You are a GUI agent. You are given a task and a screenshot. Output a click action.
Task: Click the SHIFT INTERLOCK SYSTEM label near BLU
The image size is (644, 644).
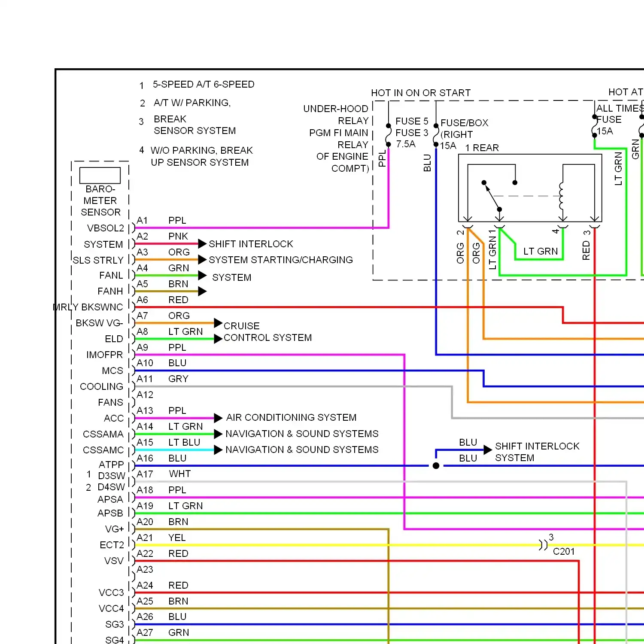pyautogui.click(x=537, y=452)
